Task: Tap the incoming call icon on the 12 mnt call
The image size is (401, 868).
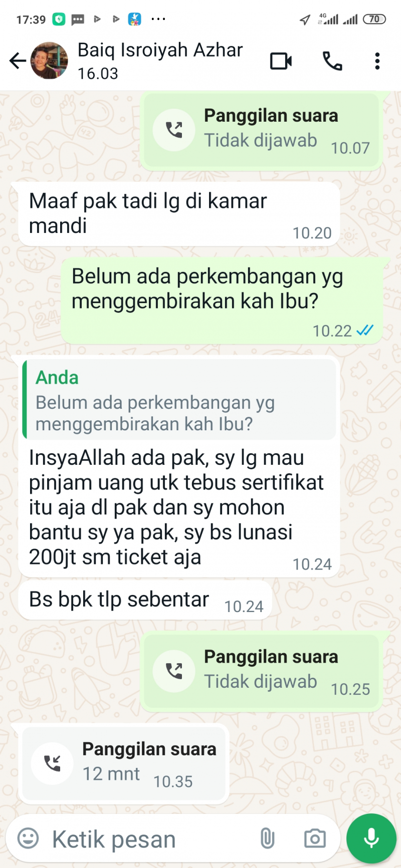Action: pos(52,763)
